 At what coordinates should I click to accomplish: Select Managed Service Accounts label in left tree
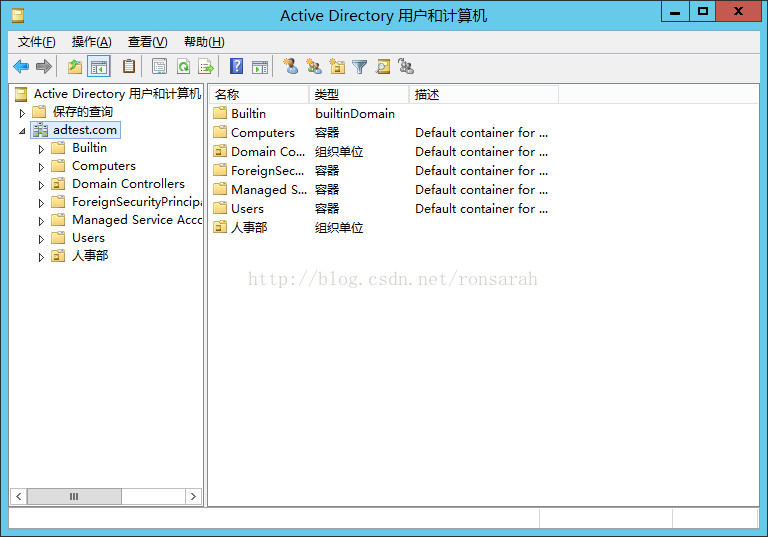[137, 220]
